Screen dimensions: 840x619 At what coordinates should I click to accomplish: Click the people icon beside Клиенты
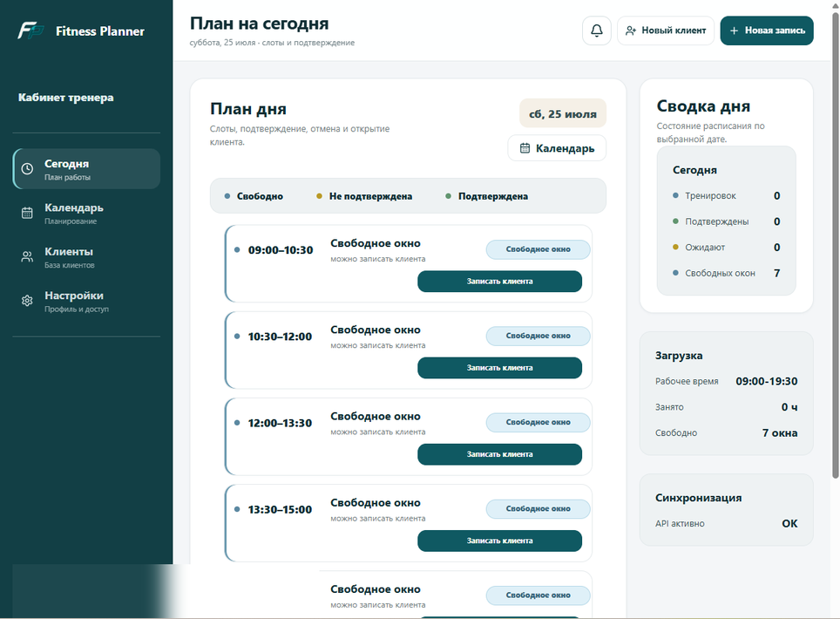click(27, 256)
